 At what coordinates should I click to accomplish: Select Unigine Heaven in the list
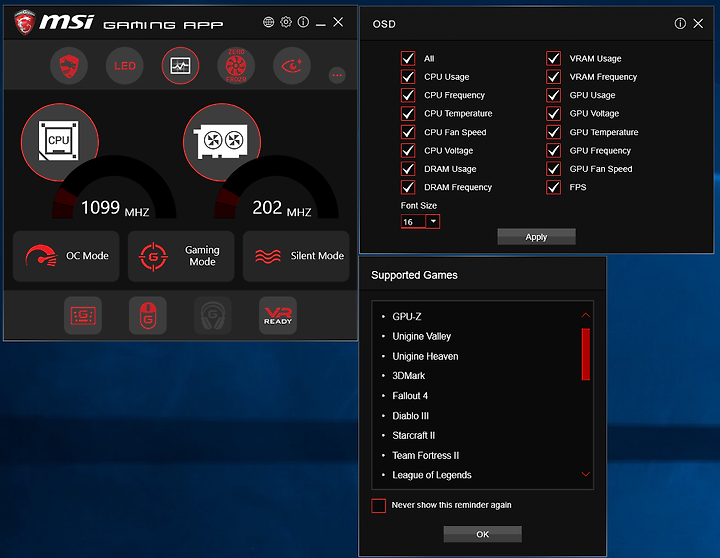click(425, 356)
